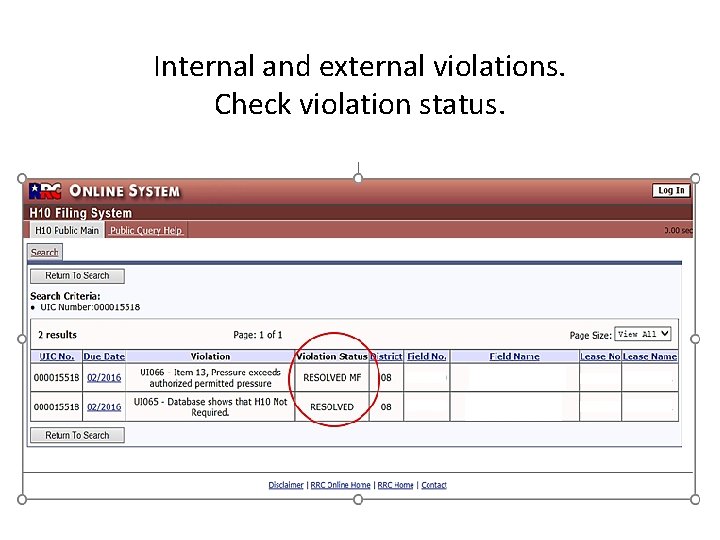Open the Public Query Help tab
Viewport: 720px width, 540px height.
tap(146, 231)
